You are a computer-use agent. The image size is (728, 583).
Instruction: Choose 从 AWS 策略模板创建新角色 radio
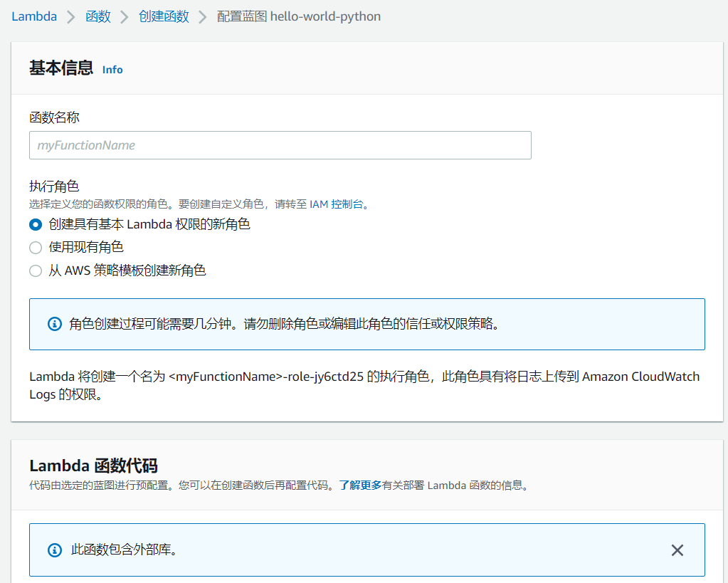36,271
